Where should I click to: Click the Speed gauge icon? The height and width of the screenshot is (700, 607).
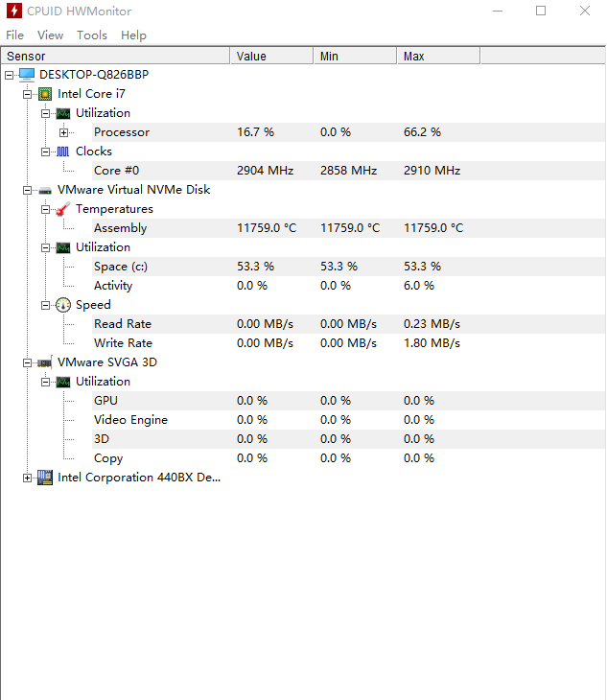(63, 305)
